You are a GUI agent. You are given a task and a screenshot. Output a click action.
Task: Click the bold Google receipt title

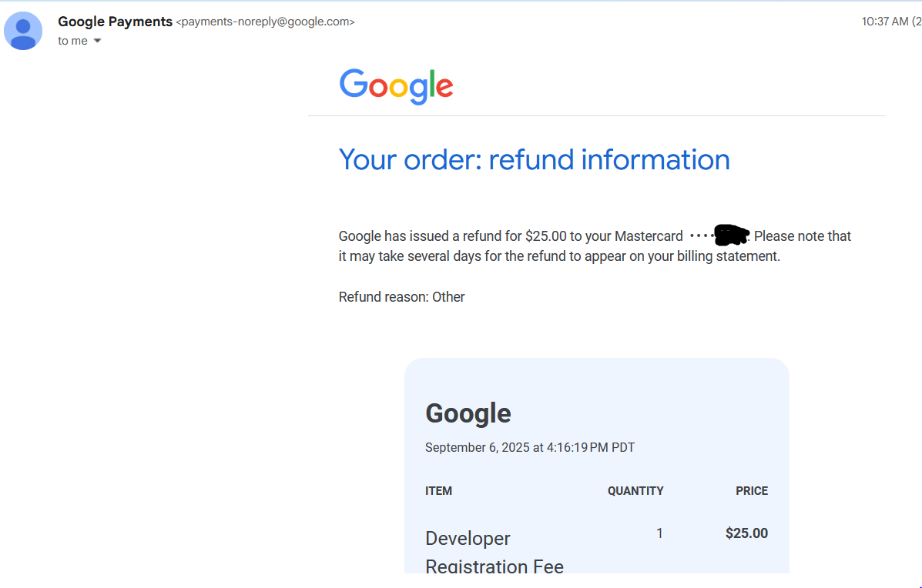[468, 413]
